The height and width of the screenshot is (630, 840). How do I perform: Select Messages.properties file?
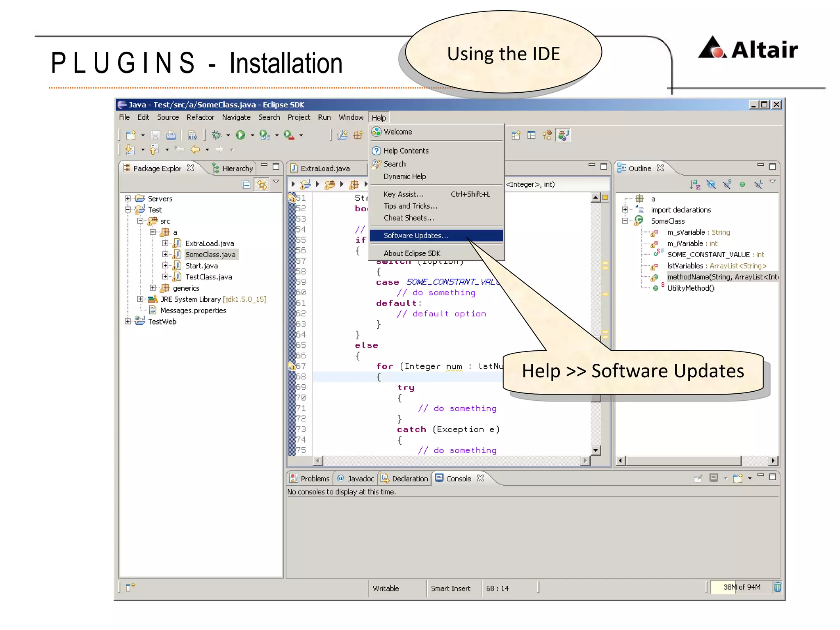click(193, 310)
